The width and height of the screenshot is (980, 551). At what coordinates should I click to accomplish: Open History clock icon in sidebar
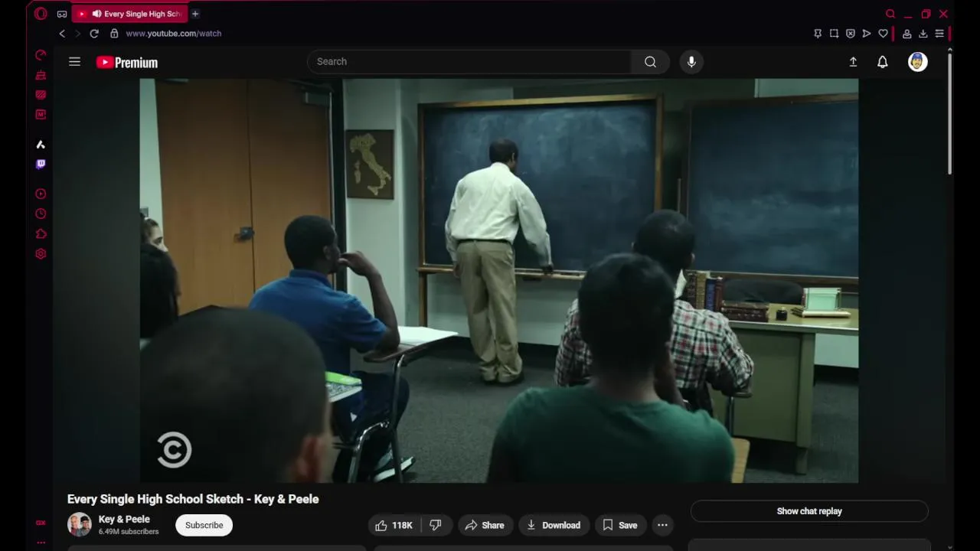coord(41,214)
